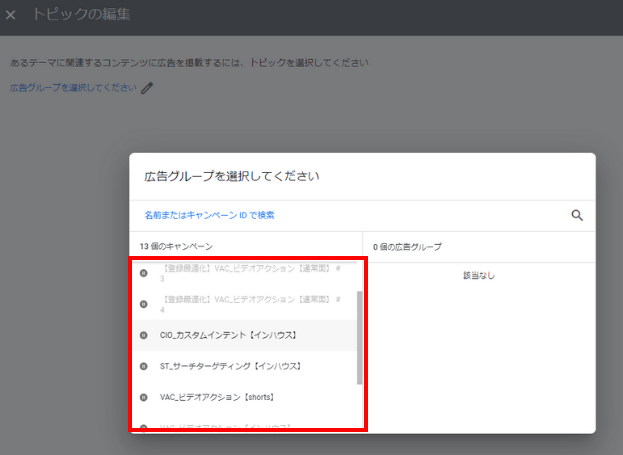
Task: Choose 【登録最適化】VAC_ビデオアクション【通常面】#3 campaign
Action: click(250, 273)
